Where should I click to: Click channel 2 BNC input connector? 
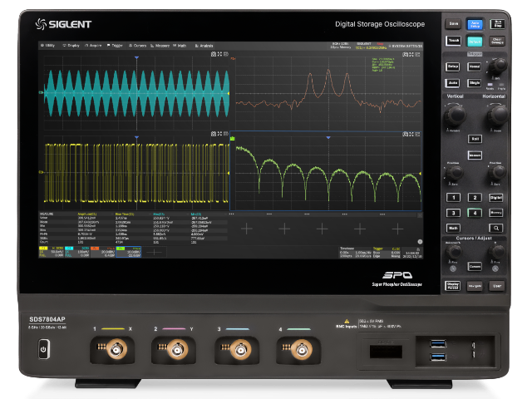[177, 349]
